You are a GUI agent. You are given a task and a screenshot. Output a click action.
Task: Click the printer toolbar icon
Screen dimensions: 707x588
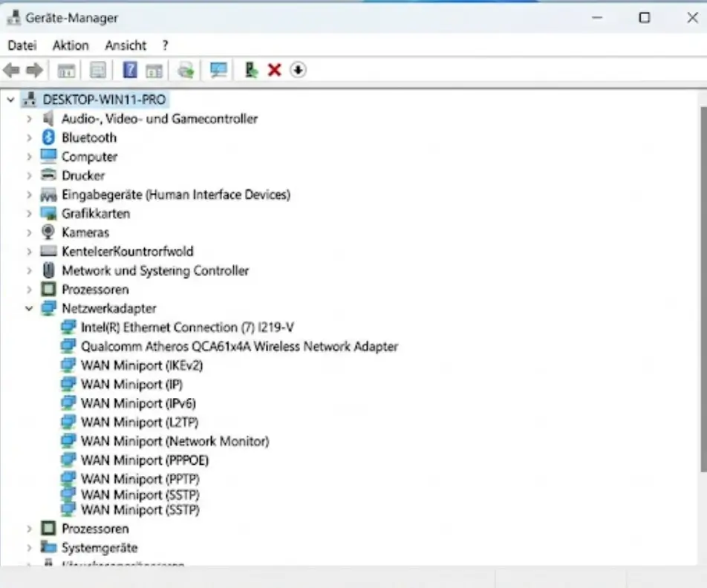pyautogui.click(x=186, y=71)
